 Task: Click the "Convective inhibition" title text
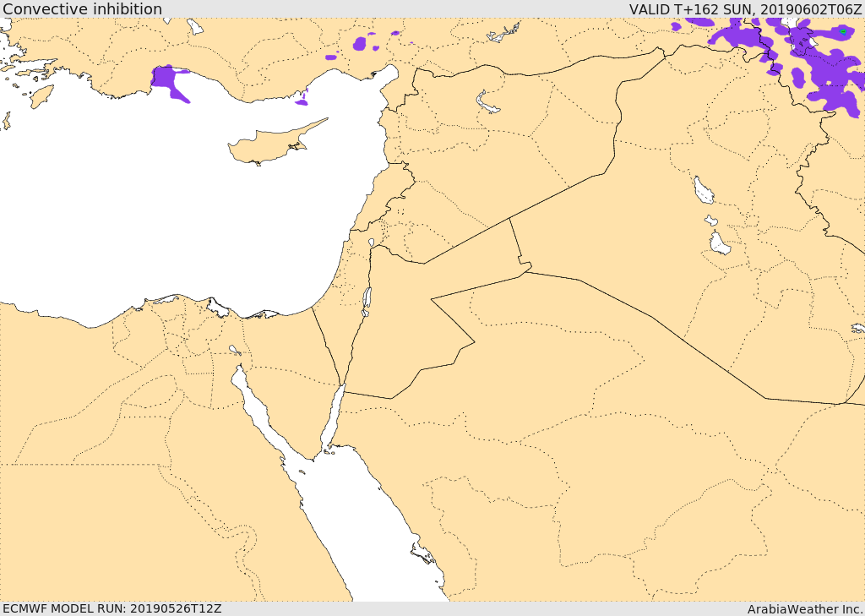click(82, 9)
